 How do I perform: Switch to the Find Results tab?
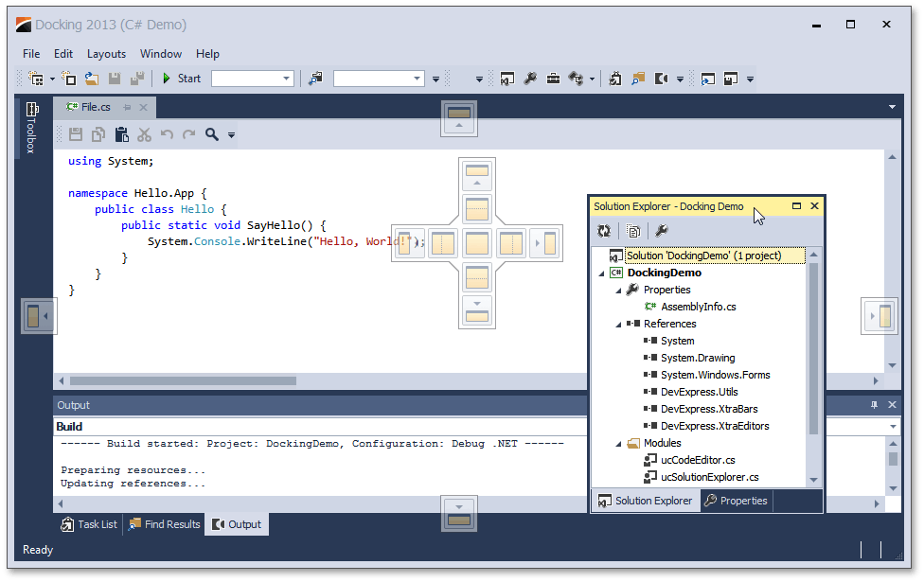164,524
